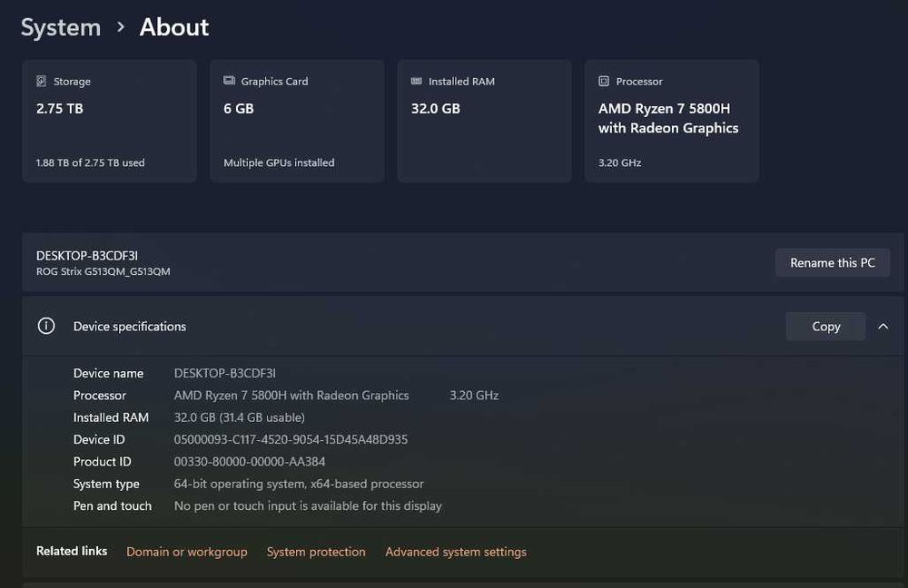Open the Storage 2.75 TB card
The width and height of the screenshot is (908, 588).
click(110, 121)
